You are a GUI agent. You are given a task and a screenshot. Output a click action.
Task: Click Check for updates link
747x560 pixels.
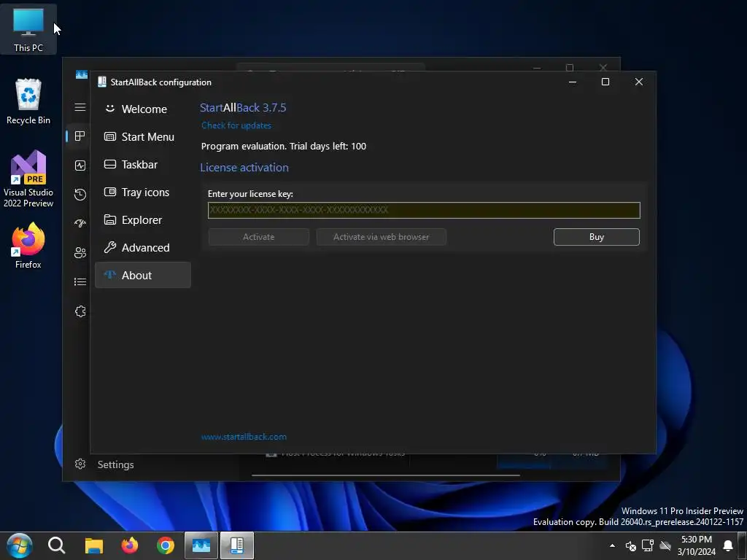236,125
